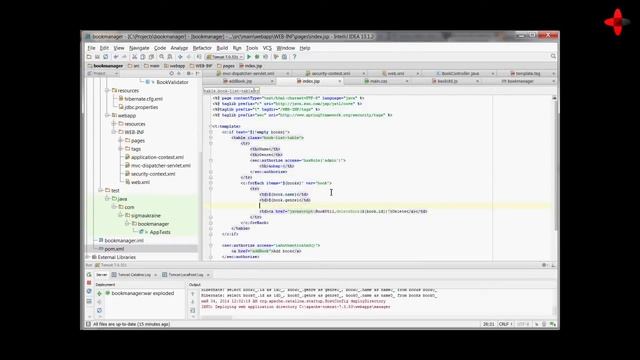
Task: Select mvc-dispatcher-servlet.xml in the project tree
Action: (161, 166)
